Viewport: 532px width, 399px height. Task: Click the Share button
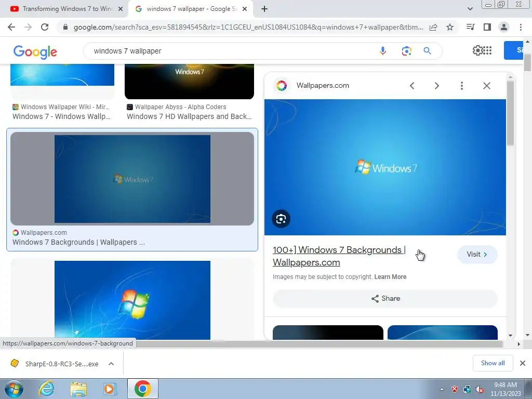[x=385, y=299]
